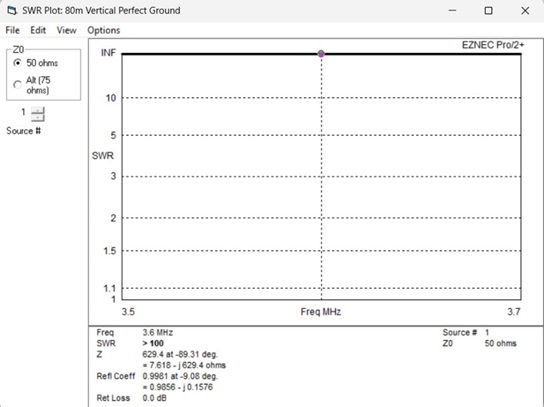Click the 3.5 frequency axis label
Image resolution: width=544 pixels, height=407 pixels.
click(128, 312)
